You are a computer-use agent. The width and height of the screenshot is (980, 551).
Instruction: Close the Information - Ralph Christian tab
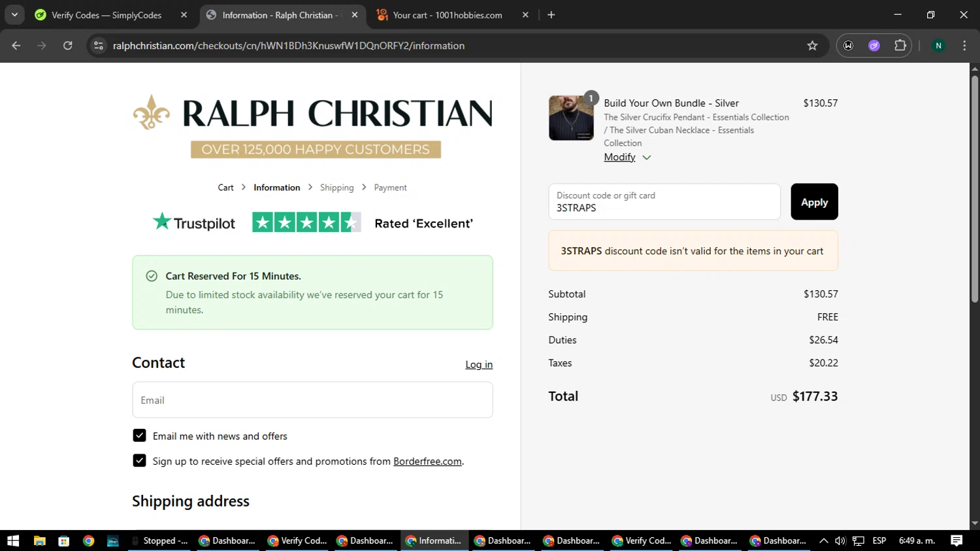point(355,15)
